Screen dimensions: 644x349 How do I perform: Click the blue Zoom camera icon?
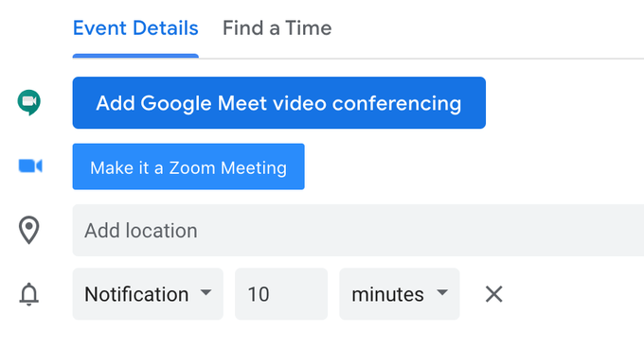click(30, 166)
